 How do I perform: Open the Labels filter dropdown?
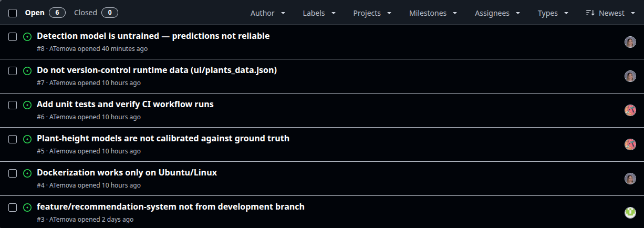click(x=318, y=13)
